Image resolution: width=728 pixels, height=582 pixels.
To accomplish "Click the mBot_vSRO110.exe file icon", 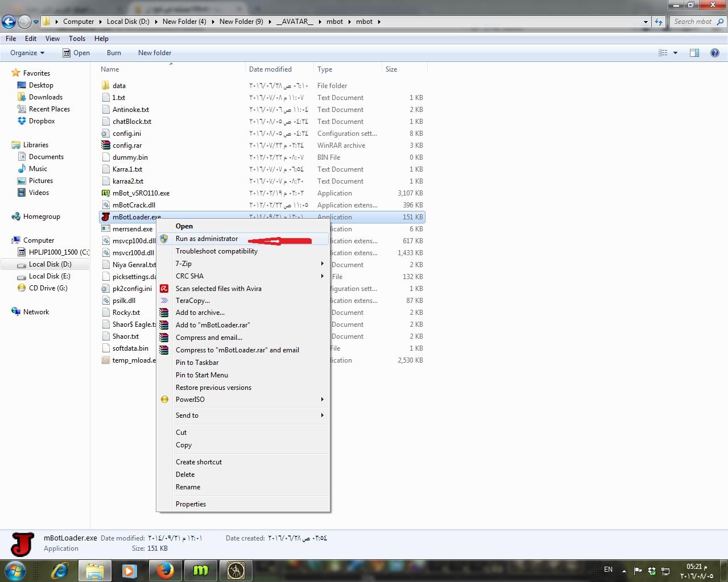I will tap(105, 193).
